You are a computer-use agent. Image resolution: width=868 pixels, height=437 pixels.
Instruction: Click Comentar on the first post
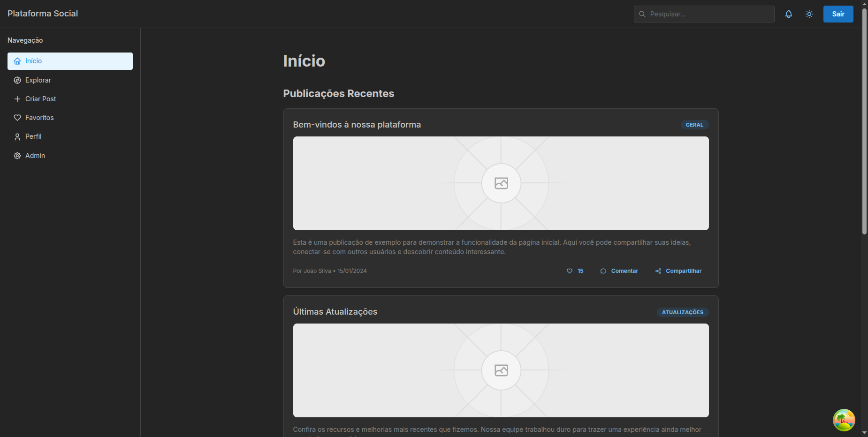point(619,271)
